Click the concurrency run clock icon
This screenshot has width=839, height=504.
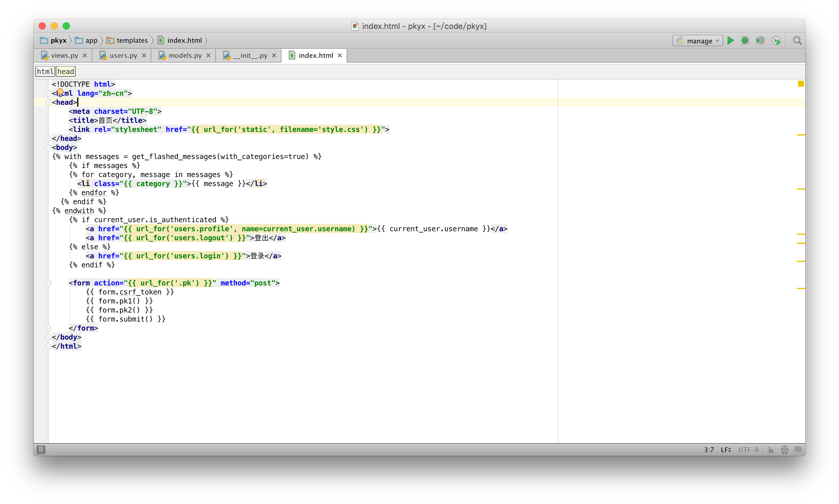pyautogui.click(x=776, y=41)
